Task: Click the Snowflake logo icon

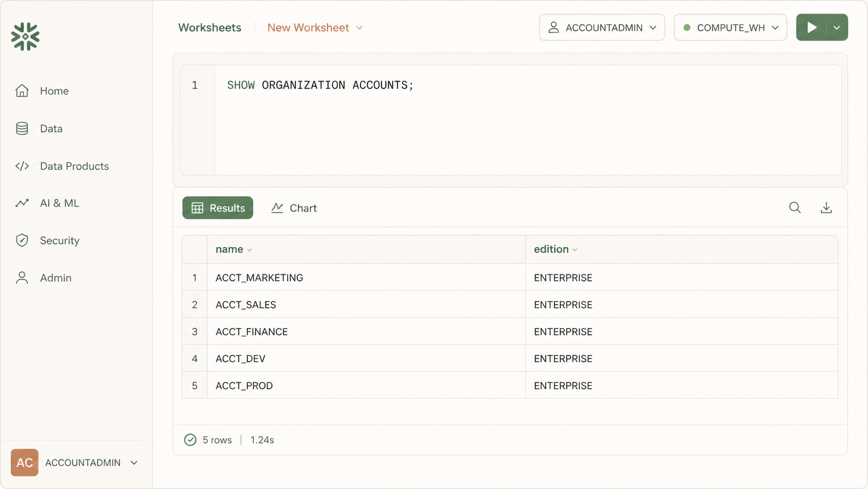Action: tap(25, 36)
